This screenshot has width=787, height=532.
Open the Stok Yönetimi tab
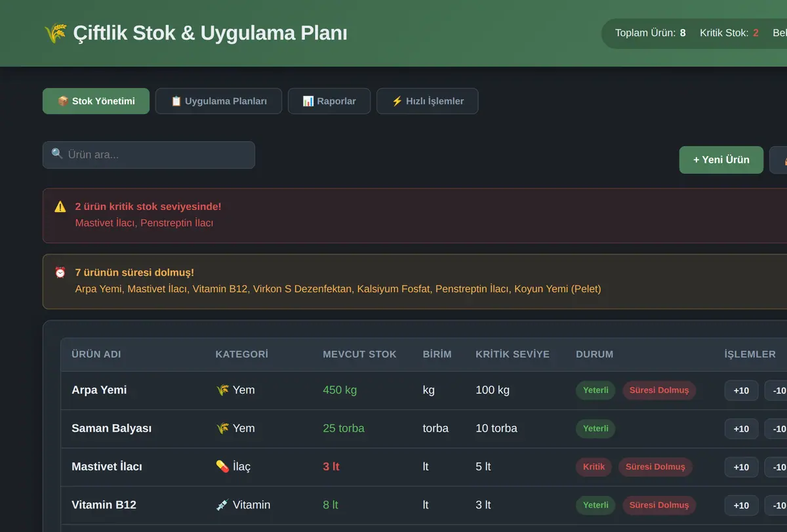[x=96, y=101]
